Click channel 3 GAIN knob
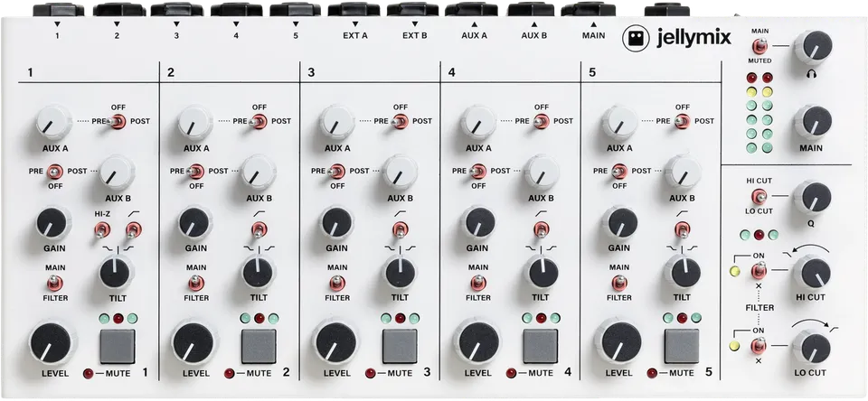The height and width of the screenshot is (401, 868). pyautogui.click(x=336, y=223)
